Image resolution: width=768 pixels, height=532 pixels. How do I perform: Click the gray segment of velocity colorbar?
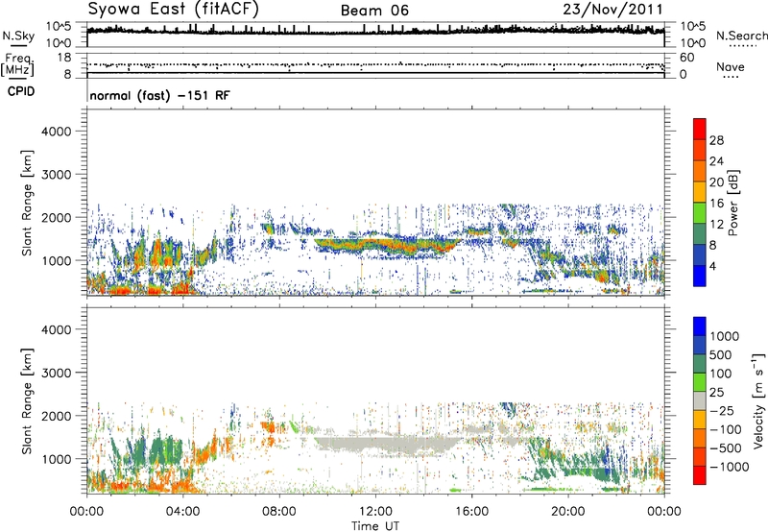pyautogui.click(x=700, y=401)
